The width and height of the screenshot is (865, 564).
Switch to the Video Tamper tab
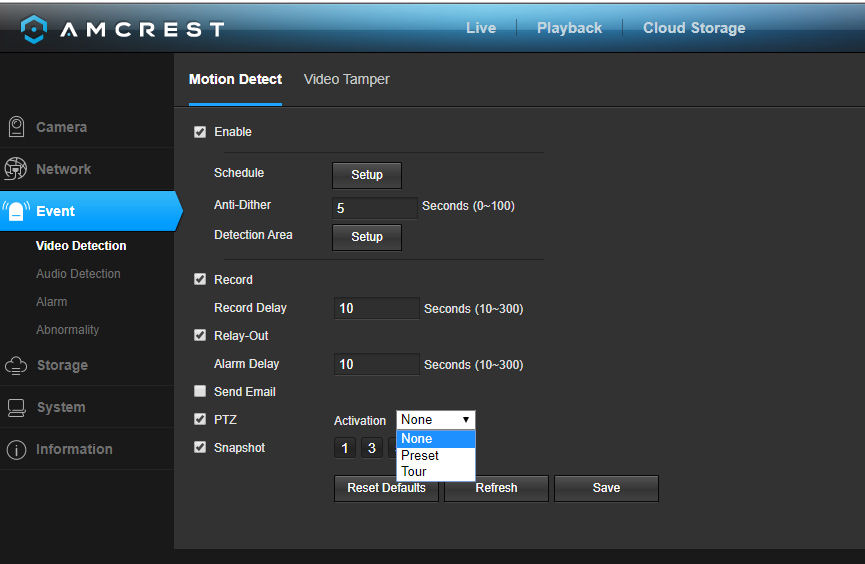(346, 79)
